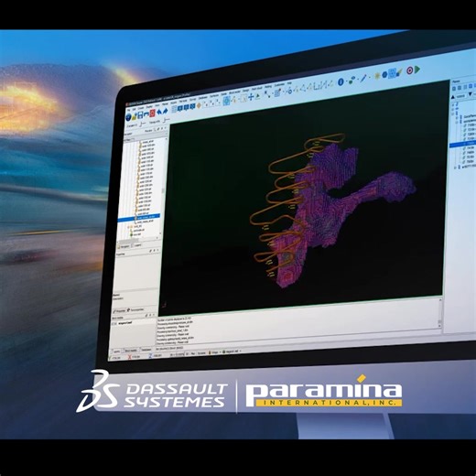Redo with the right-pointing blue arrow
Image resolution: width=476 pixels, height=476 pixels.
166,111
